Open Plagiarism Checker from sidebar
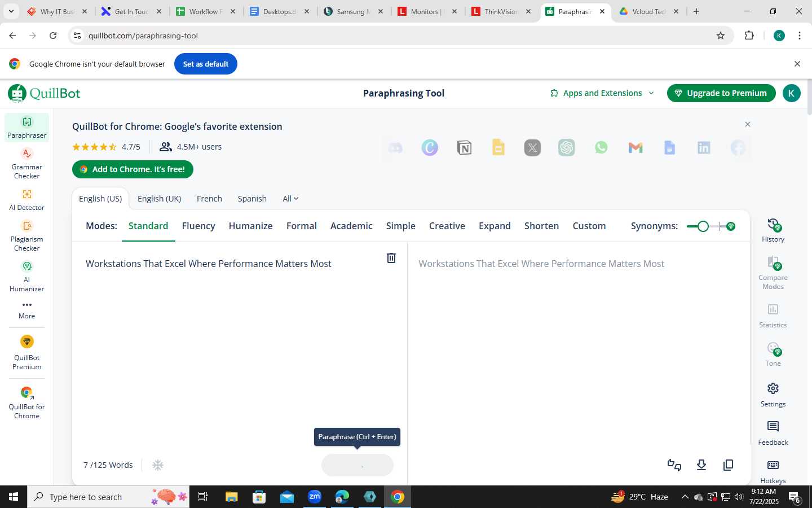812x508 pixels. pyautogui.click(x=27, y=236)
